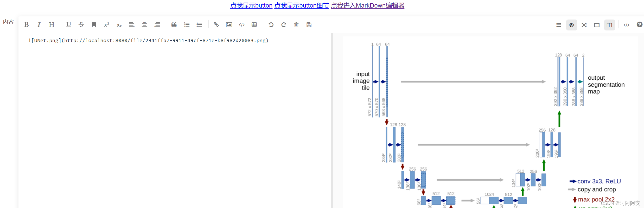Click the 内容 label

[x=8, y=22]
